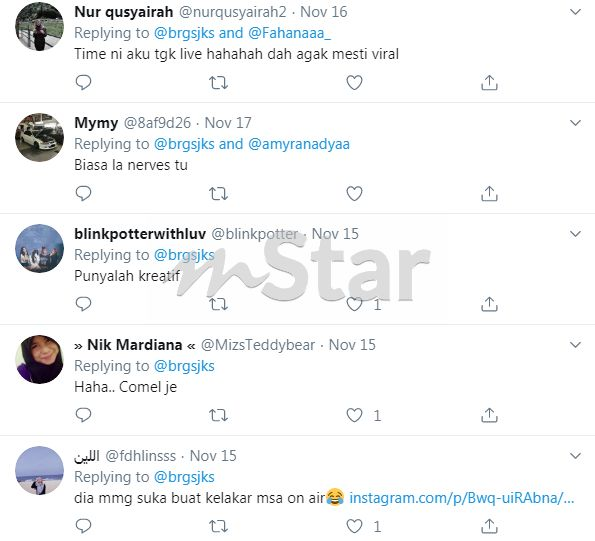Open Nik Mardiana's profile picture
The height and width of the screenshot is (541, 595).
[x=39, y=360]
